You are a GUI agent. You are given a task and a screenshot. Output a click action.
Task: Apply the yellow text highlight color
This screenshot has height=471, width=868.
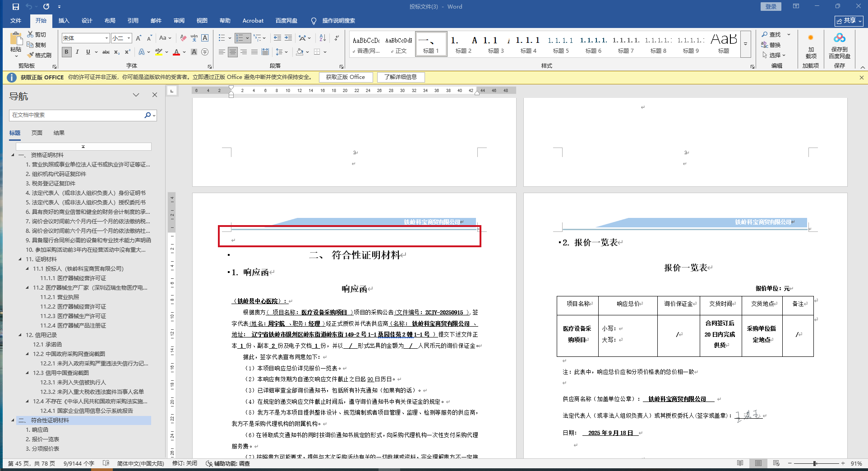coord(158,52)
